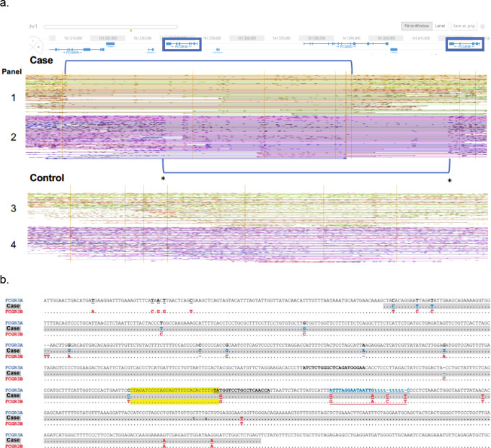The height and width of the screenshot is (448, 491).
Task: Click the round icon right of Save as .png
Action: point(482,26)
